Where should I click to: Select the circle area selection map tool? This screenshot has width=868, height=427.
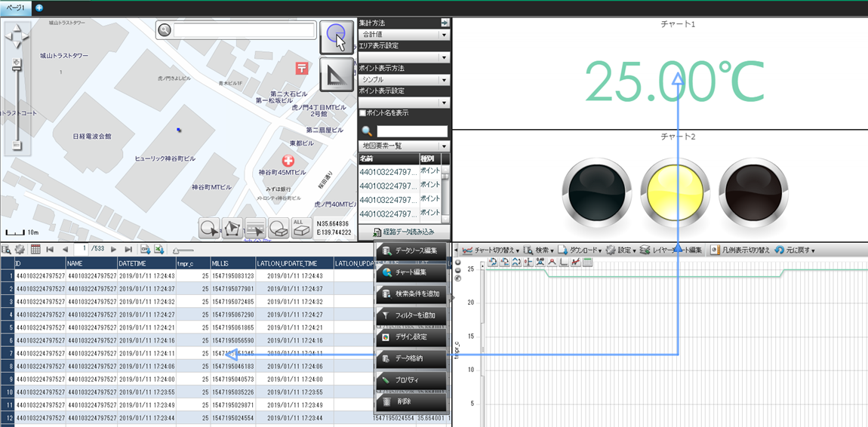[209, 229]
